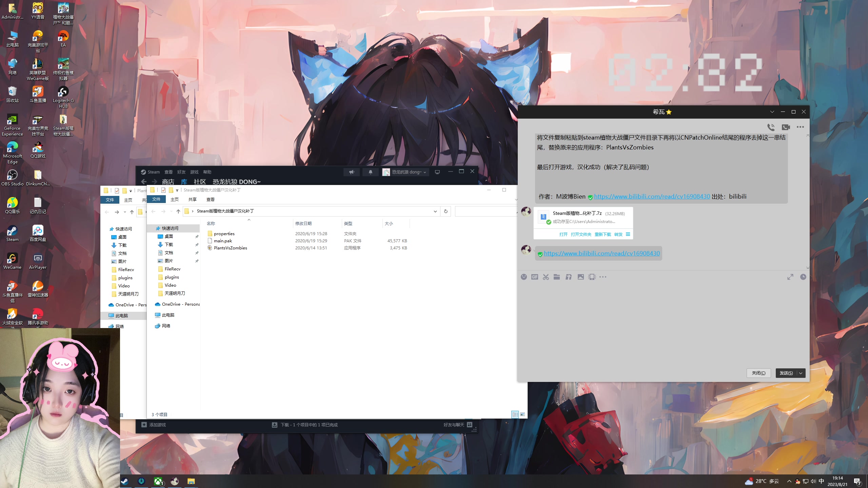Select 此电脑 in navigation tree
This screenshot has height=488, width=868.
click(168, 315)
